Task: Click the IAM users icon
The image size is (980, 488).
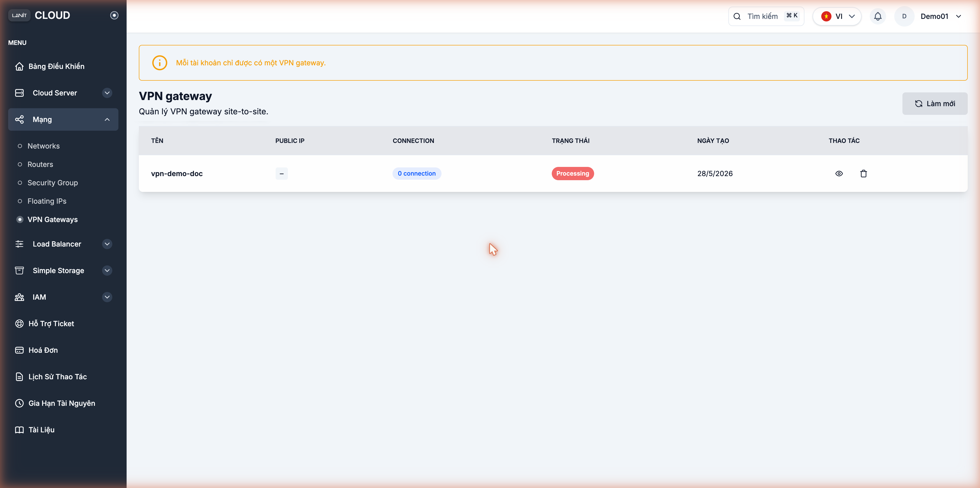Action: (19, 297)
